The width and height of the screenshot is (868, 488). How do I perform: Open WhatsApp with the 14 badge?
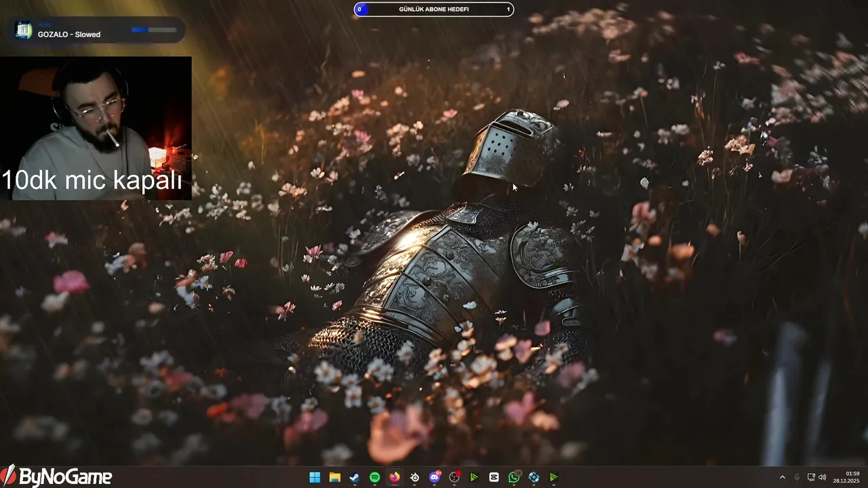(514, 477)
